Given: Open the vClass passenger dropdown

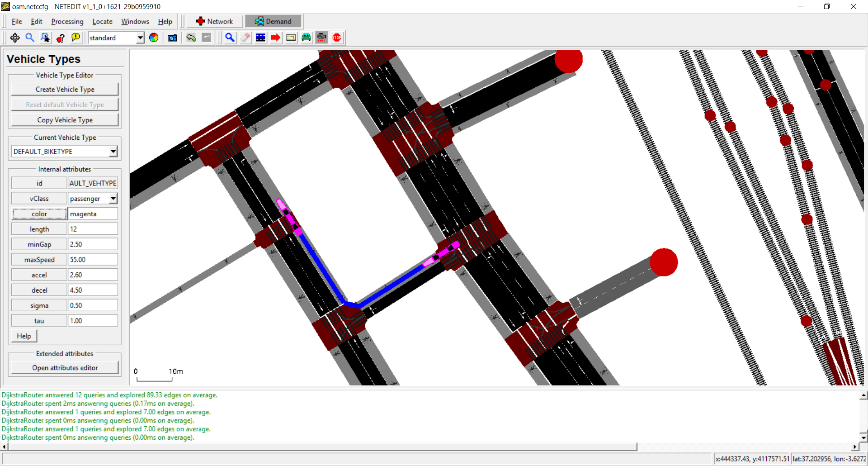Looking at the screenshot, I should click(x=113, y=199).
